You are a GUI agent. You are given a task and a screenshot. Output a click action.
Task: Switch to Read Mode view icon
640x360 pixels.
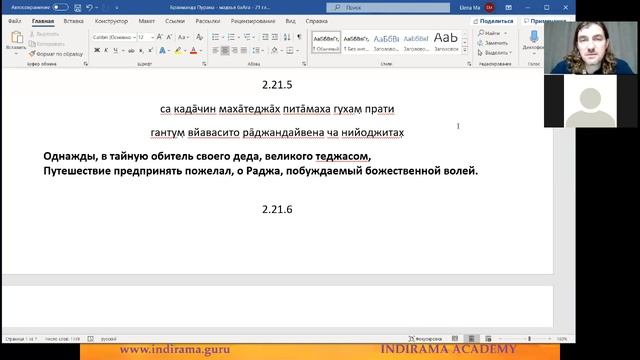(x=455, y=339)
